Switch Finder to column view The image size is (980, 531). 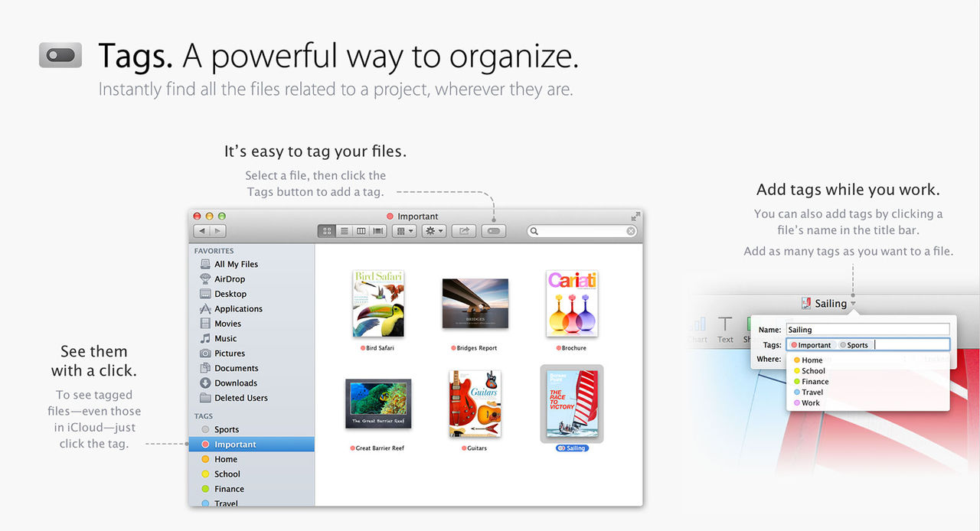coord(361,231)
